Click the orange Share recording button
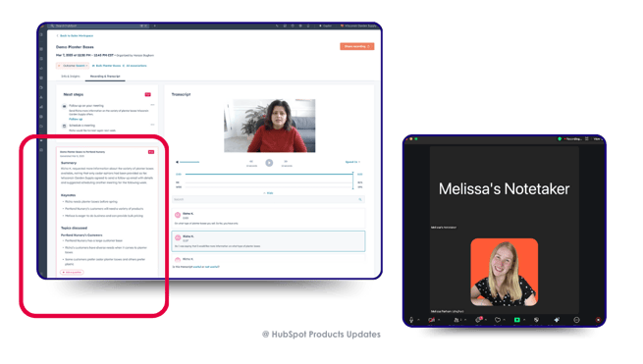The width and height of the screenshot is (643, 364). point(356,46)
